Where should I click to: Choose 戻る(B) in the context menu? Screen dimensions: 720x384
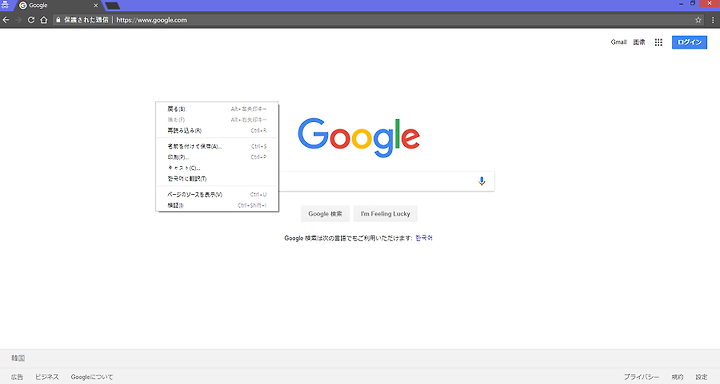click(217, 109)
